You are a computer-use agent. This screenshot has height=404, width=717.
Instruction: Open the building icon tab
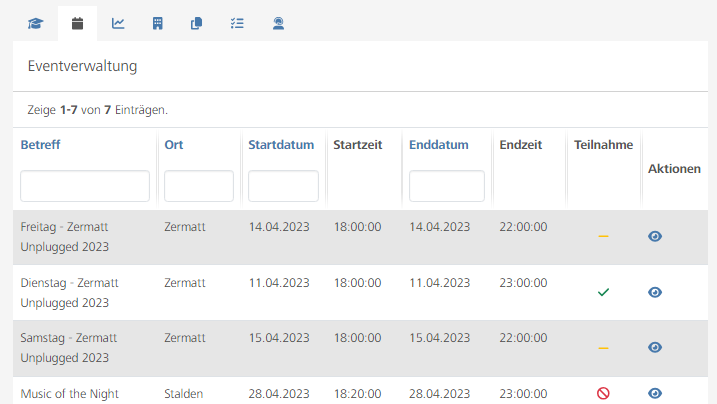[158, 23]
